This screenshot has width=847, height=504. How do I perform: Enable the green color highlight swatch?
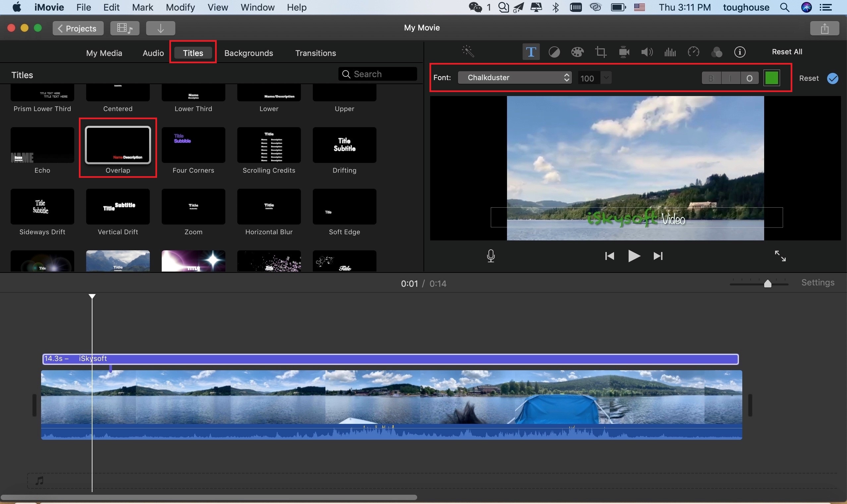[771, 77]
